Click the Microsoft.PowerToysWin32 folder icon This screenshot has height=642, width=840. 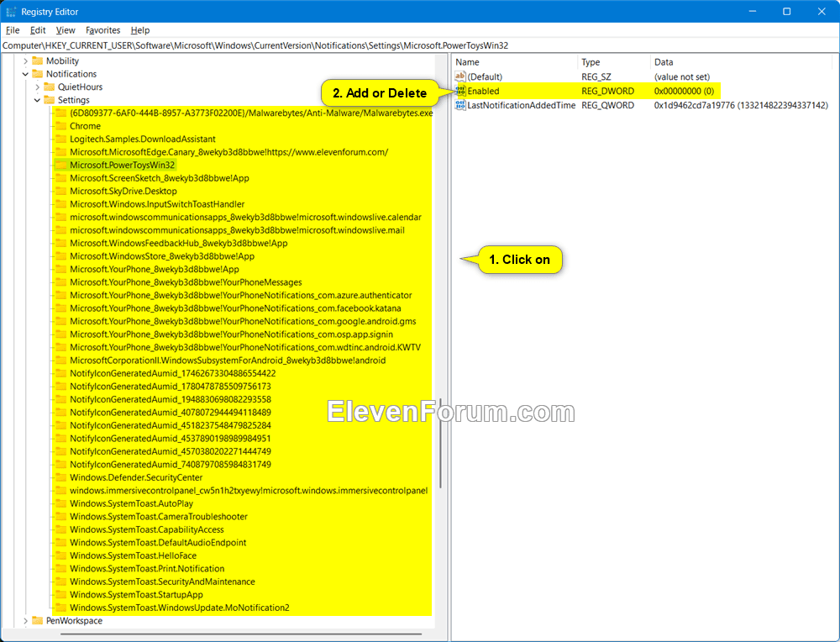point(61,165)
